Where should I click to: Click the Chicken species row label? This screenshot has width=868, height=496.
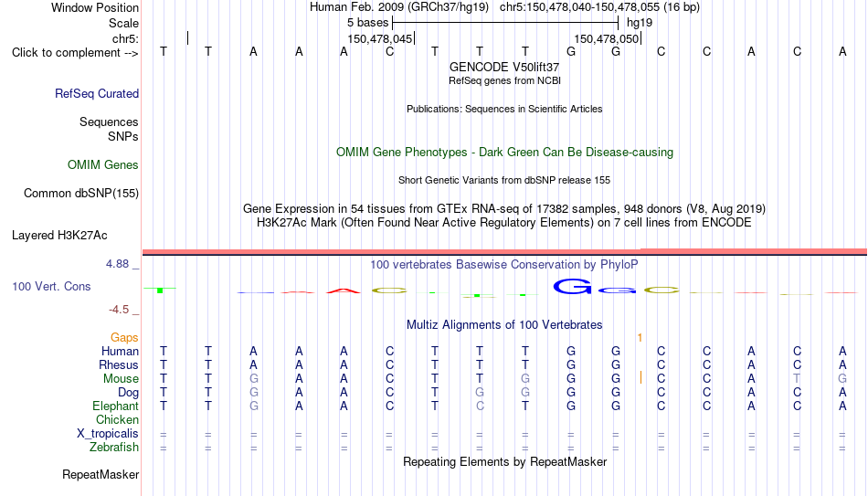point(117,419)
